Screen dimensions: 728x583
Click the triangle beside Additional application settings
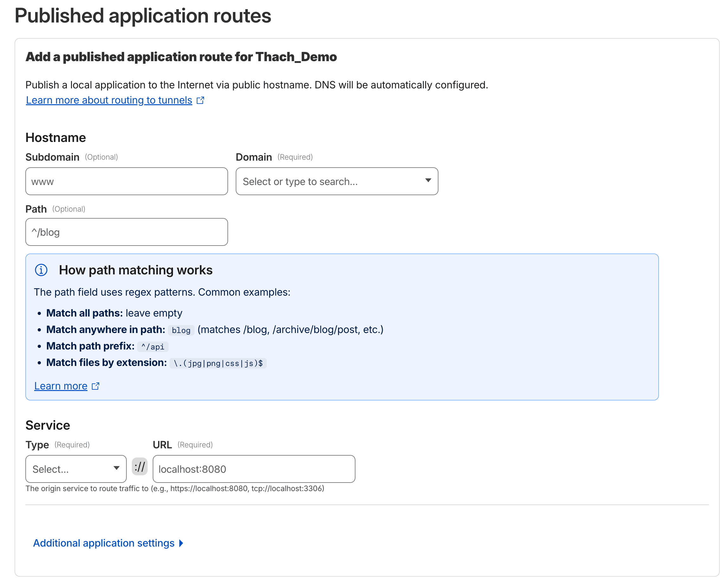pos(181,543)
